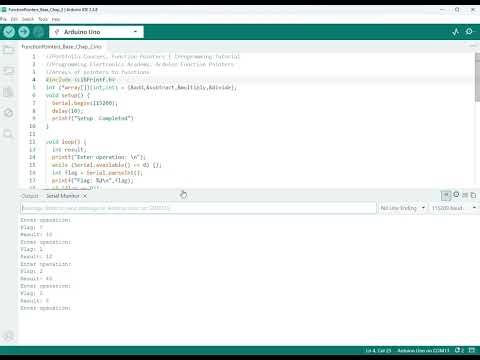
Task: Click the "Flag: 2" output line
Action: (x=32, y=271)
